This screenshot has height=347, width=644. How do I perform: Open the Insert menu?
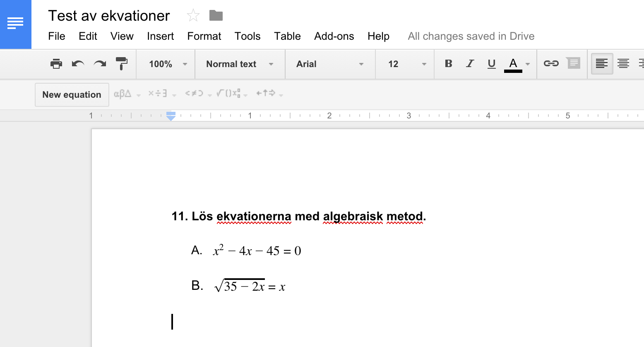[160, 36]
